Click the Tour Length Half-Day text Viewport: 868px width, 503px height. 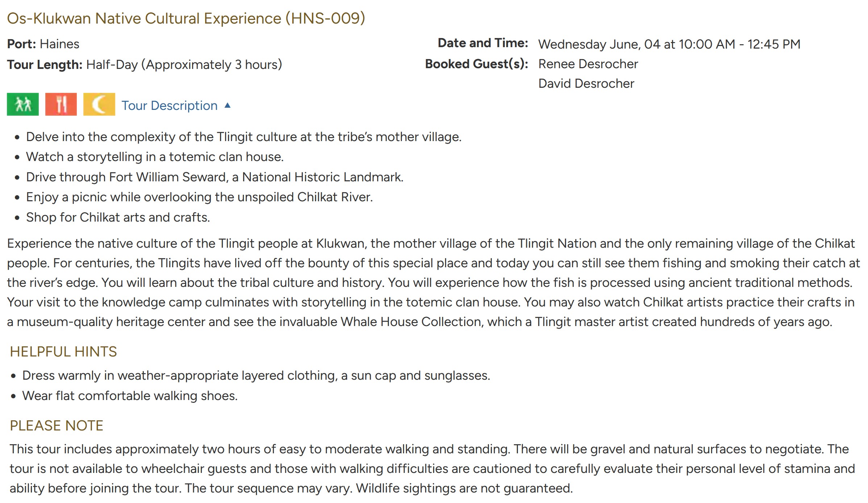click(144, 65)
